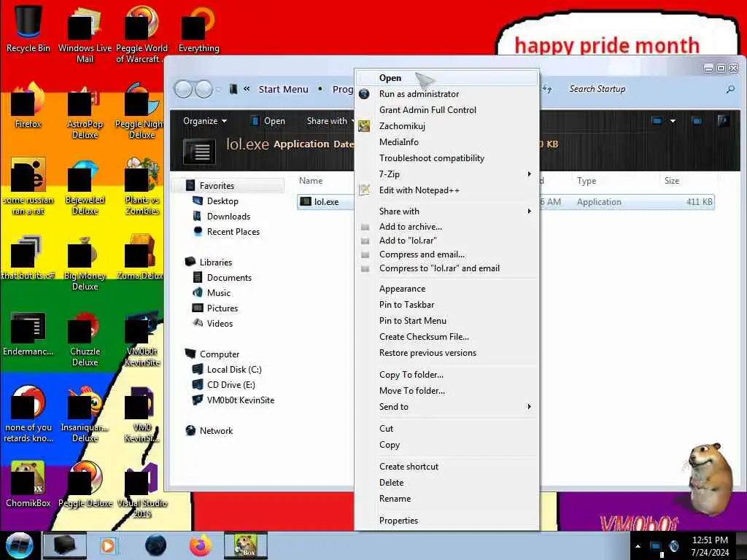Viewport: 747px width, 560px height.
Task: Choose Copy To folder...
Action: [447, 375]
